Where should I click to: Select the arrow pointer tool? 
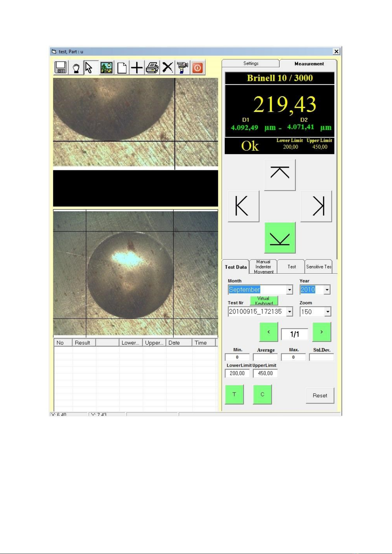coord(91,68)
